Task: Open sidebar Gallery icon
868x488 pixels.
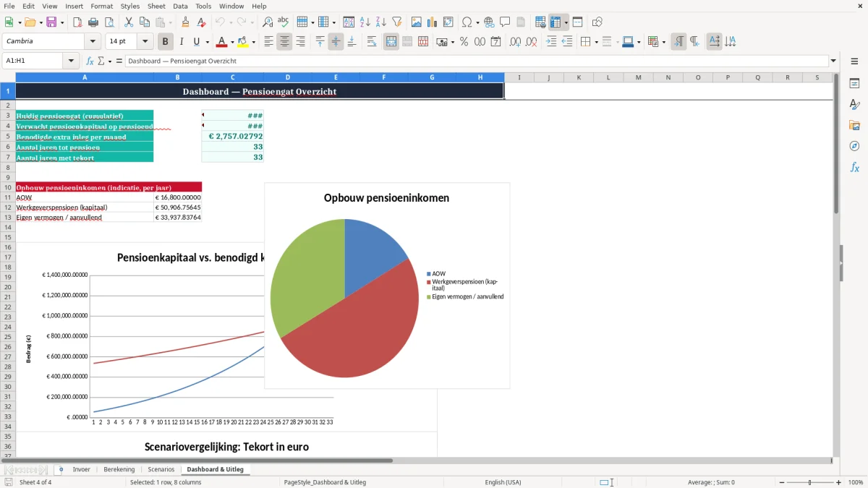Action: click(x=854, y=125)
